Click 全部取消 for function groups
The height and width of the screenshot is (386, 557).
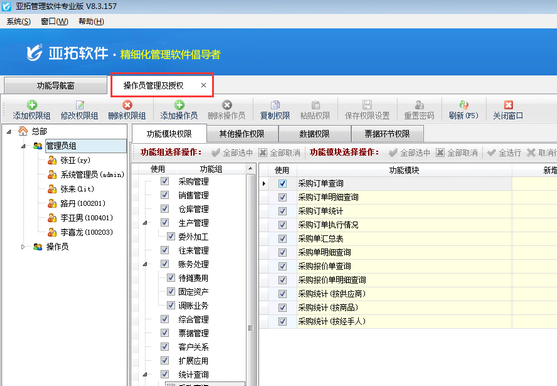[279, 153]
